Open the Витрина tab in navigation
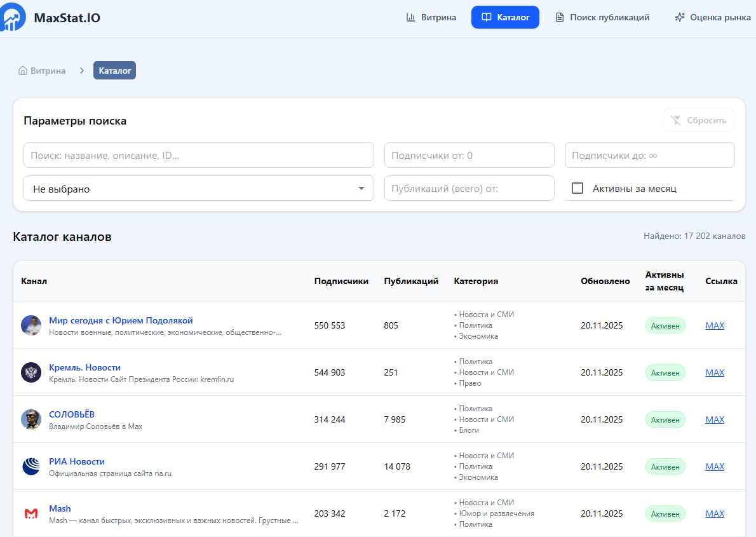Viewport: 756px width, 537px height. (x=431, y=17)
